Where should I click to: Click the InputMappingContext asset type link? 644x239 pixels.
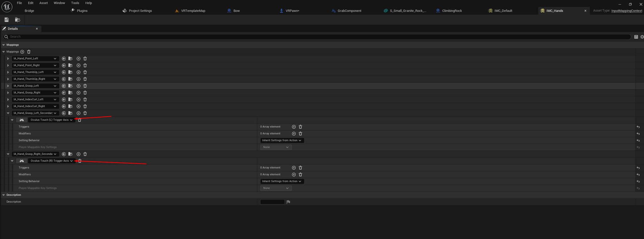[x=626, y=11]
